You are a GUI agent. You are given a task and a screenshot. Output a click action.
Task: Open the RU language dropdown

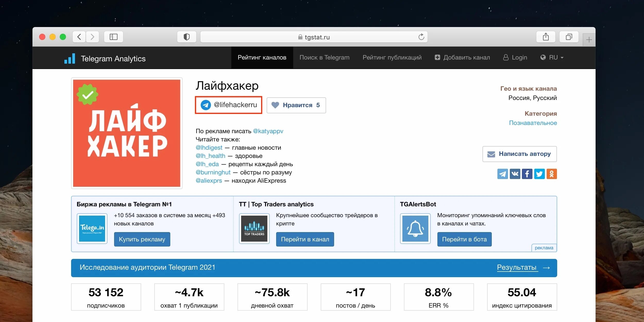(x=552, y=57)
